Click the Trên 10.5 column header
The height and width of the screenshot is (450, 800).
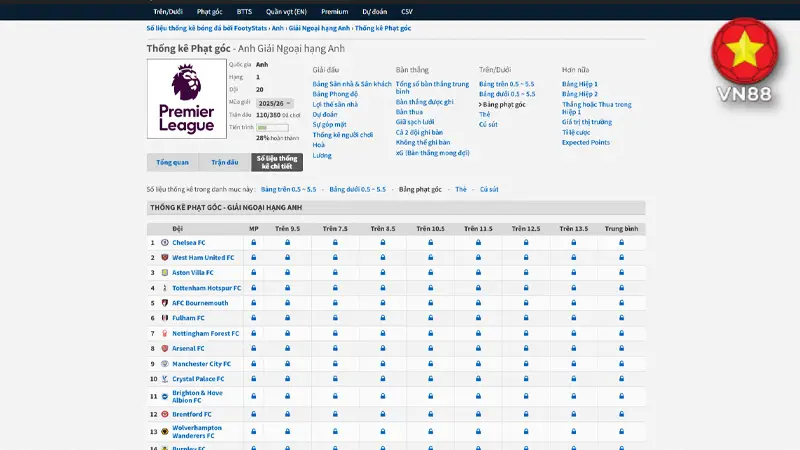click(x=430, y=228)
